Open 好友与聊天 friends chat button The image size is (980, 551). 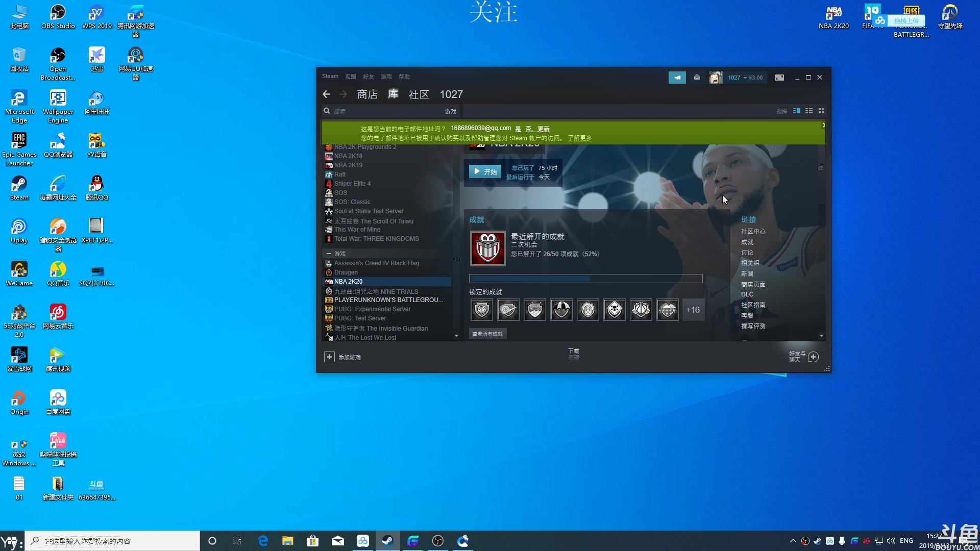[803, 357]
